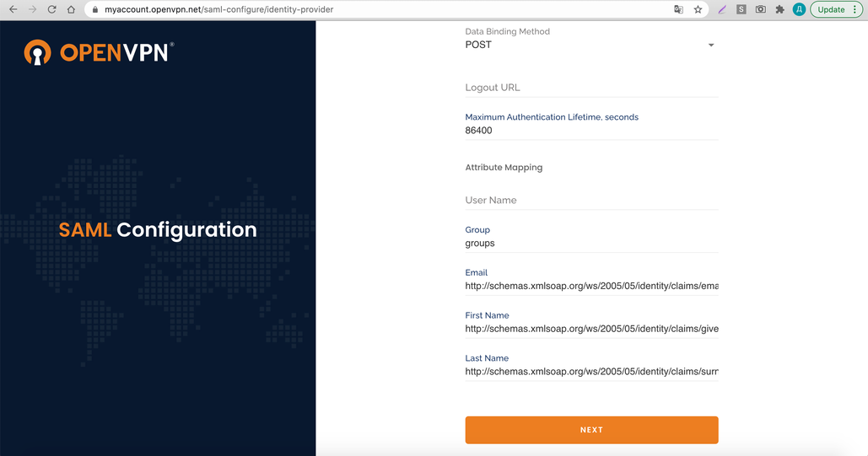The image size is (868, 456).
Task: Click the address bar URL
Action: pyautogui.click(x=218, y=9)
